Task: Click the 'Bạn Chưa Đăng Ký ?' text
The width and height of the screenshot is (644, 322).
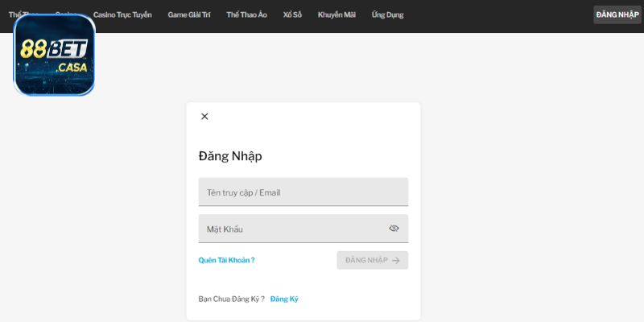Action: click(x=231, y=299)
